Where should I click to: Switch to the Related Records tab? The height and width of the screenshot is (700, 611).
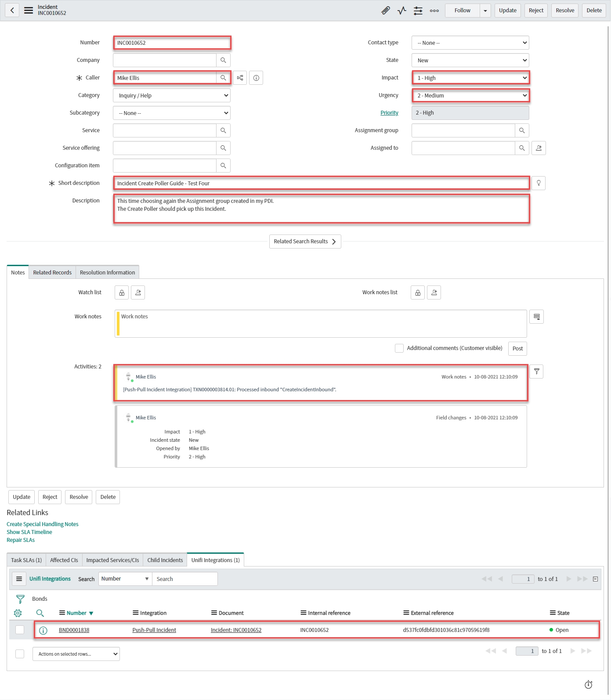[x=52, y=272]
